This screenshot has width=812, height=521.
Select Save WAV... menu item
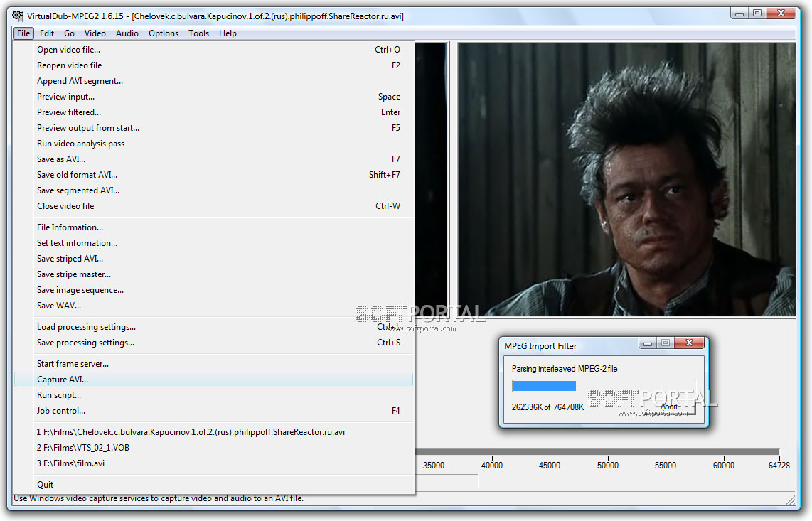[213, 306]
